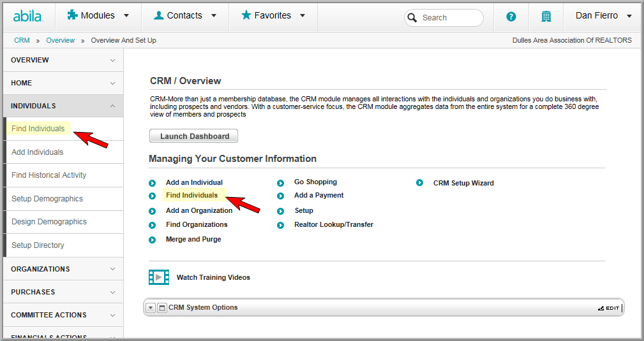Click the abila logo
Viewport: 644px width, 341px height.
click(x=27, y=16)
